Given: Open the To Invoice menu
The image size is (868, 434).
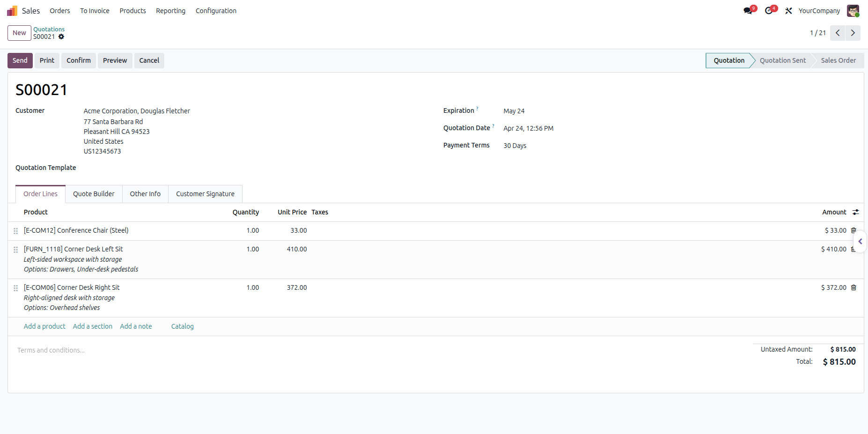Looking at the screenshot, I should (95, 11).
